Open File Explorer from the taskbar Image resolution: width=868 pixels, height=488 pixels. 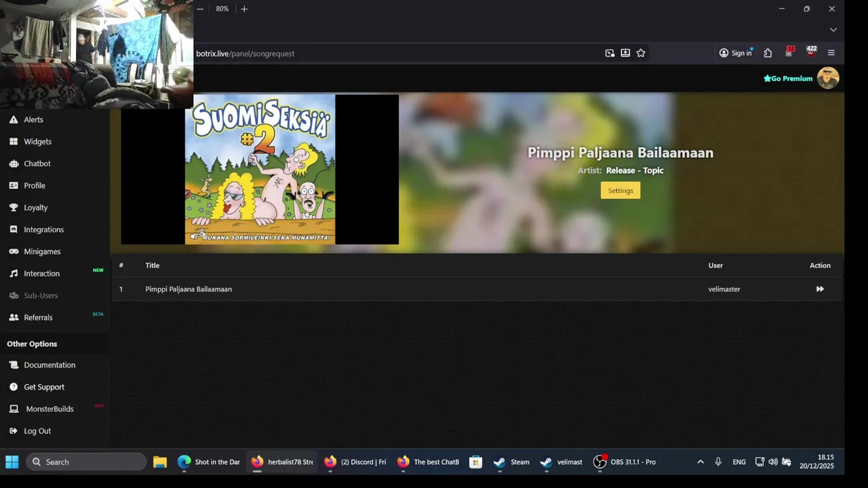160,462
